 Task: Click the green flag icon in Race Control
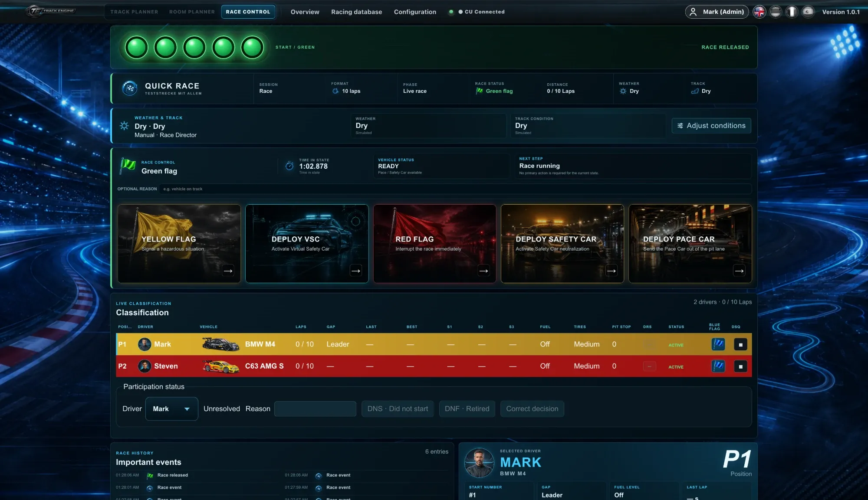128,167
